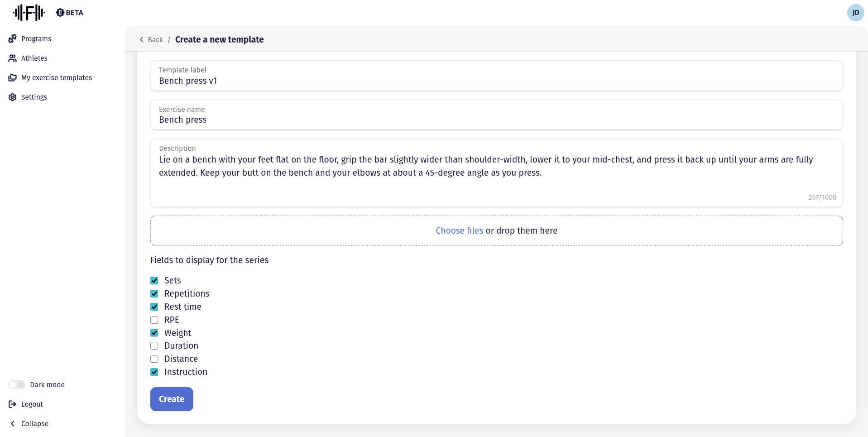
Task: Click the My exercise templates icon
Action: 12,77
